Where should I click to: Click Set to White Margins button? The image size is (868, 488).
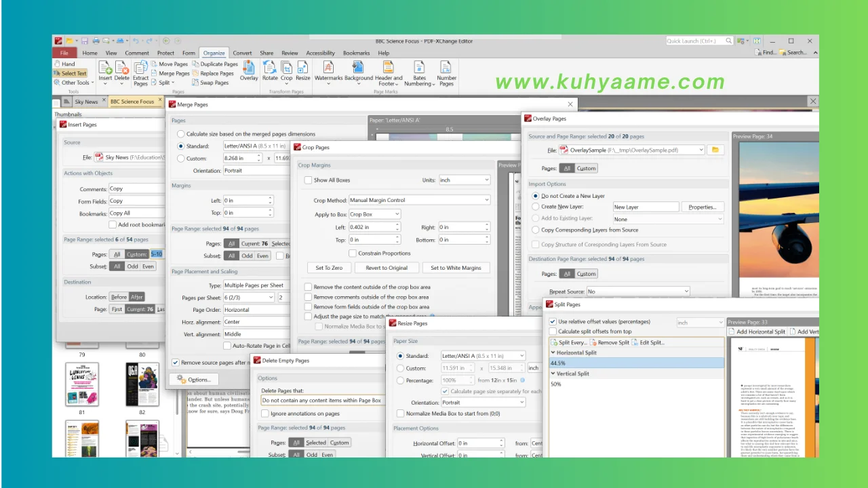click(456, 268)
